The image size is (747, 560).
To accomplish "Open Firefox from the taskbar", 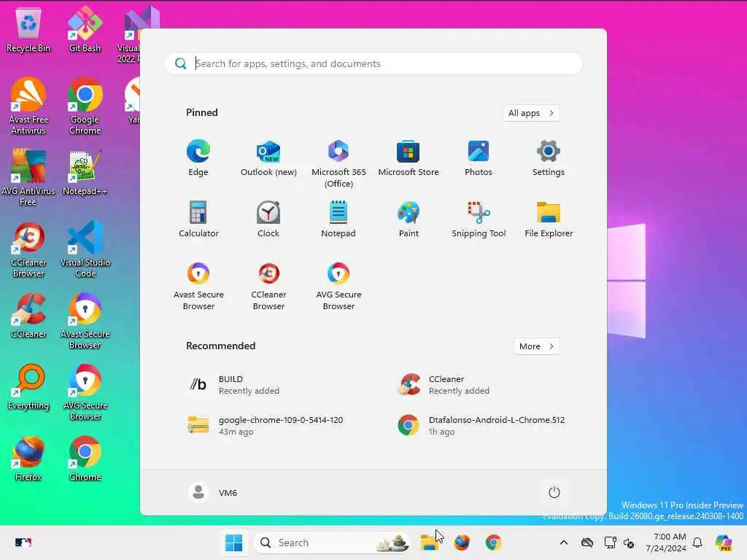I will (462, 542).
